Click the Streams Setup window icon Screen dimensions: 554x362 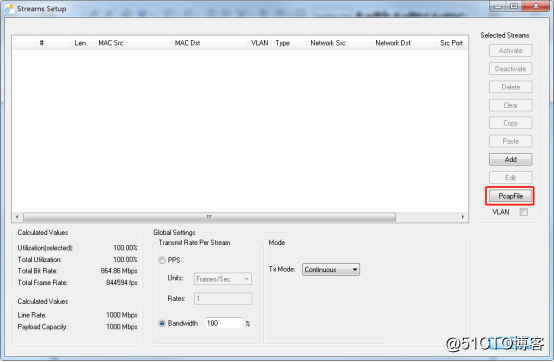9,8
